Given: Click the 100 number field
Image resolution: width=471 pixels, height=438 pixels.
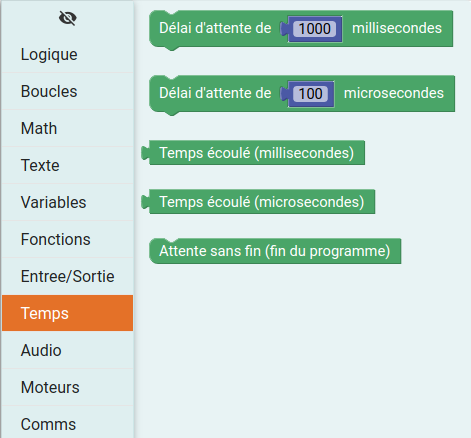Looking at the screenshot, I should [310, 94].
